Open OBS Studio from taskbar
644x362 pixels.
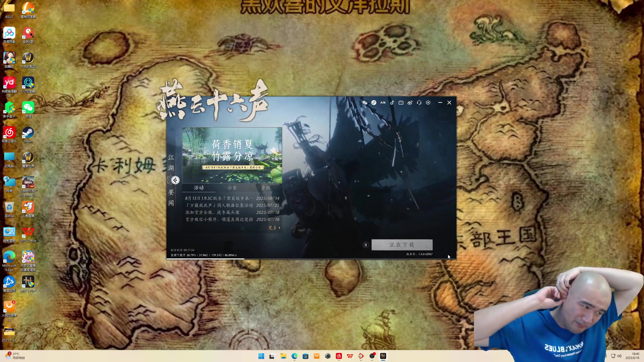tap(372, 356)
